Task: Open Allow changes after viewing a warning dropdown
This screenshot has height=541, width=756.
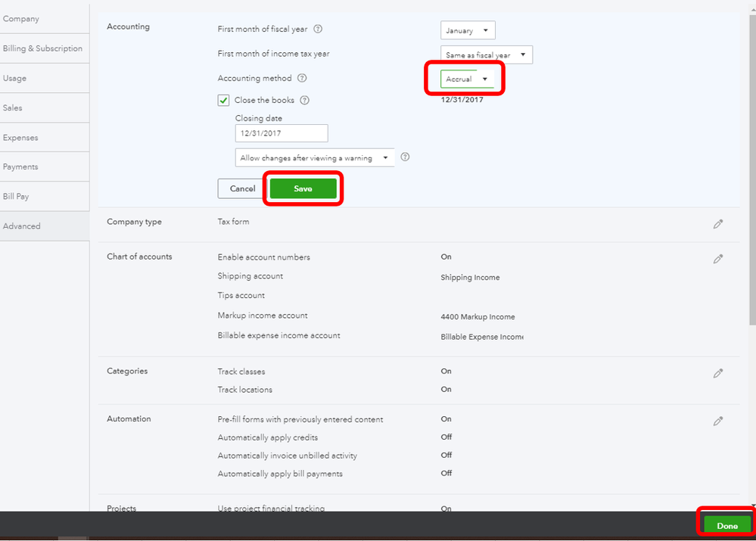Action: (x=315, y=157)
